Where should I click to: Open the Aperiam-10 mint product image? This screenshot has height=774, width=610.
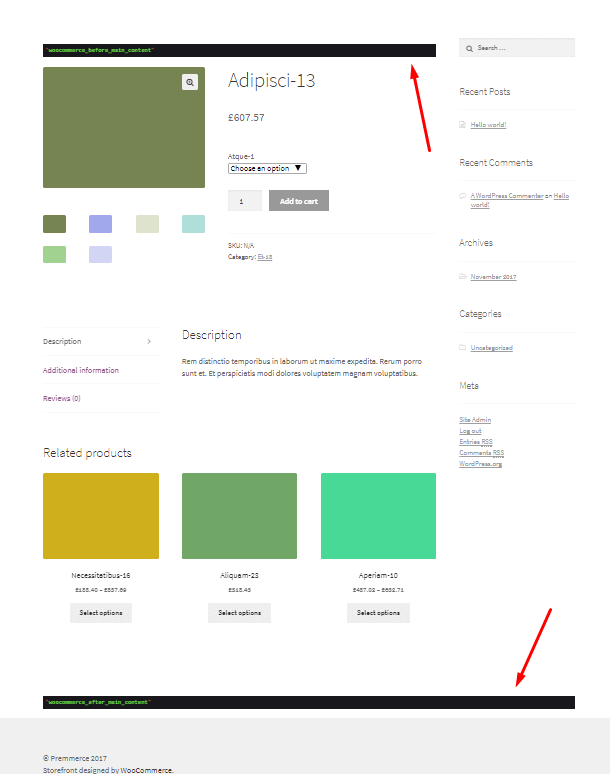(378, 516)
